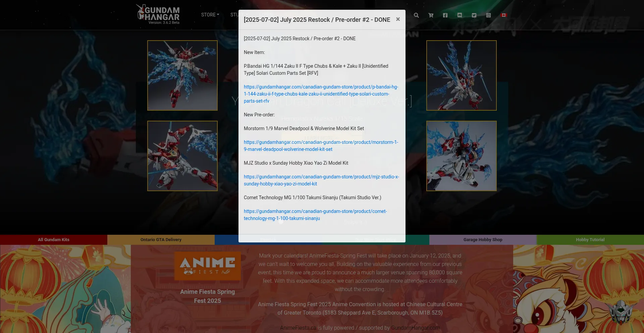
Task: Open the Comet Technology Takumi Sinanju link
Action: [x=315, y=215]
